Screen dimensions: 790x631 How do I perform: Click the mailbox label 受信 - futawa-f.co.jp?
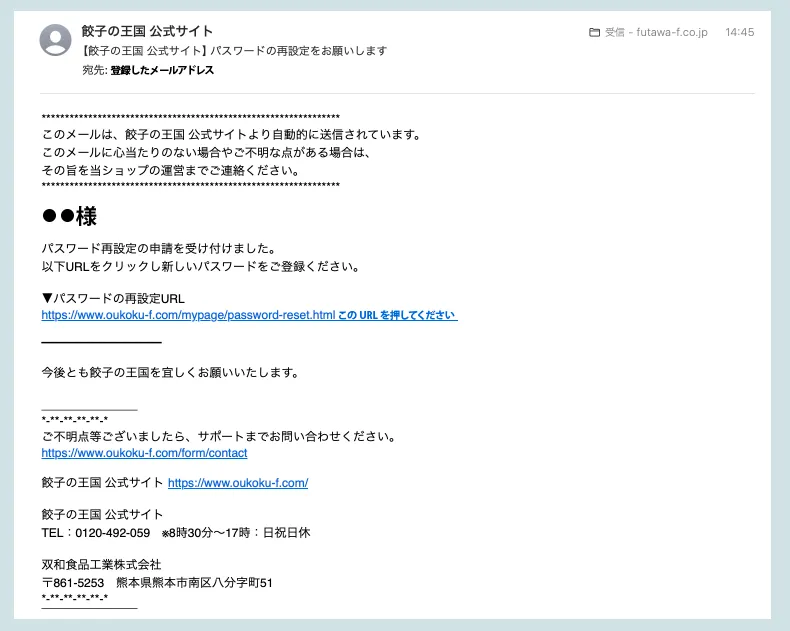656,32
